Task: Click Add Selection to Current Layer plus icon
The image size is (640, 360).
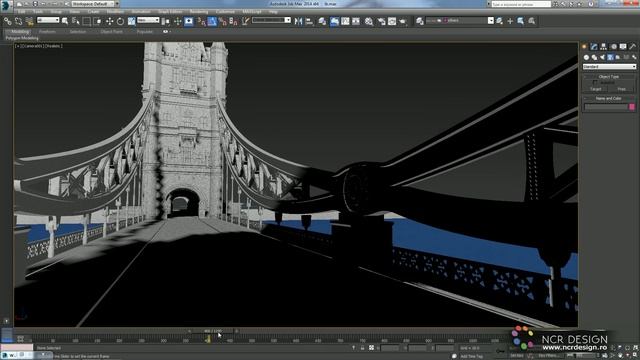Action: pos(510,21)
